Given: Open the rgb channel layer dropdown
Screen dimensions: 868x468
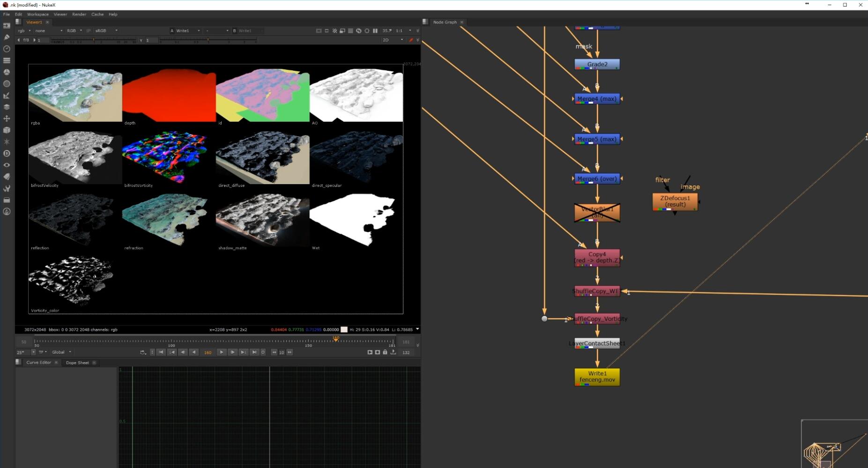Looking at the screenshot, I should [24, 30].
